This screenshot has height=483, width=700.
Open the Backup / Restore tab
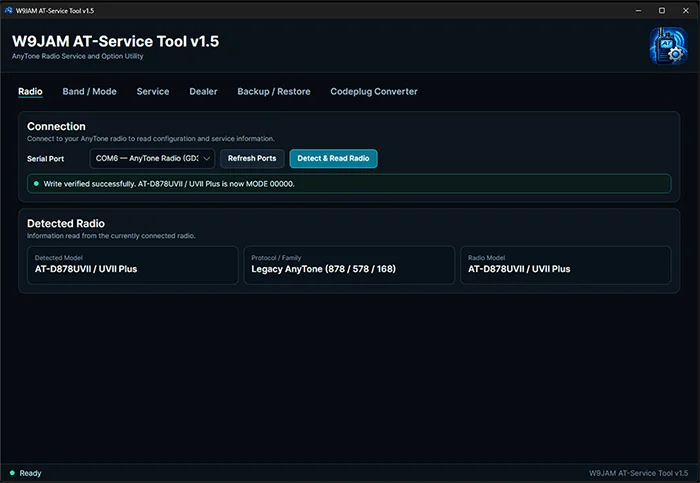coord(274,92)
